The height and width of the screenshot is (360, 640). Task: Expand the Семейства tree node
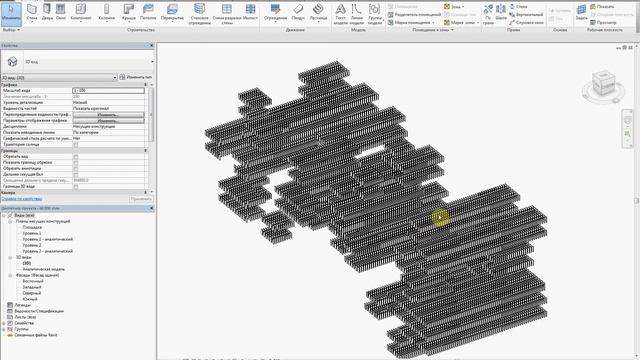pos(4,323)
